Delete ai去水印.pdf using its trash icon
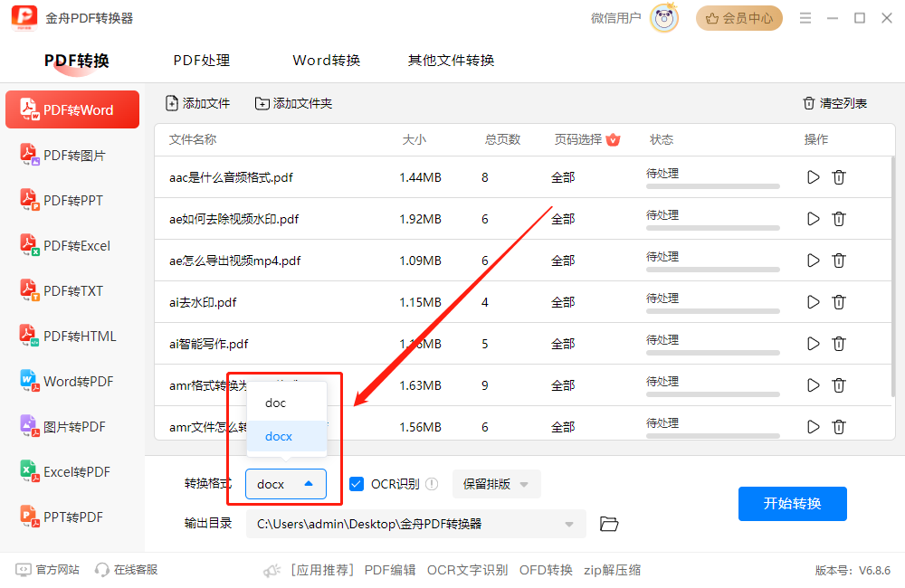The image size is (905, 588). tap(839, 301)
